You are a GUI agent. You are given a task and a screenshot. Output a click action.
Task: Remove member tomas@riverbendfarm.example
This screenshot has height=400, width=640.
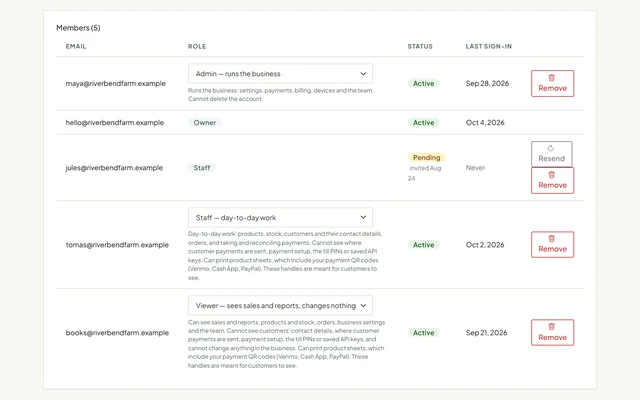(x=552, y=244)
